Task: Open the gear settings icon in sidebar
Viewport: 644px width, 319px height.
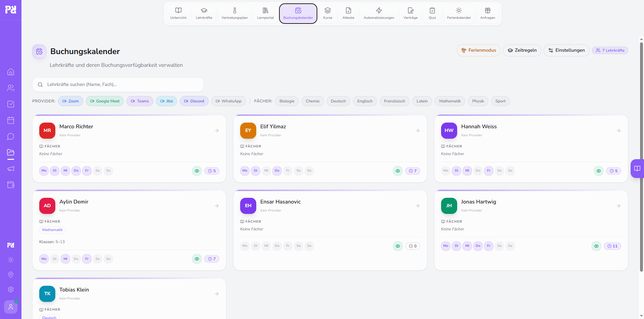Action: [x=11, y=289]
